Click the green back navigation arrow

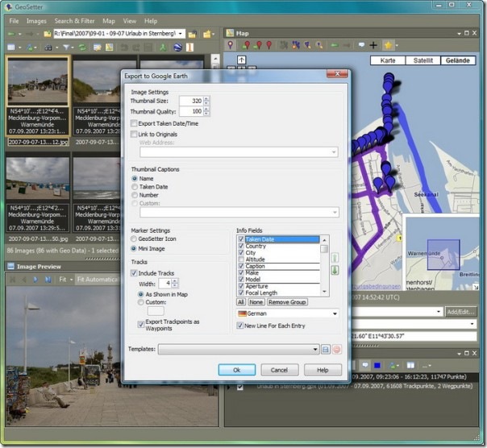click(x=11, y=34)
